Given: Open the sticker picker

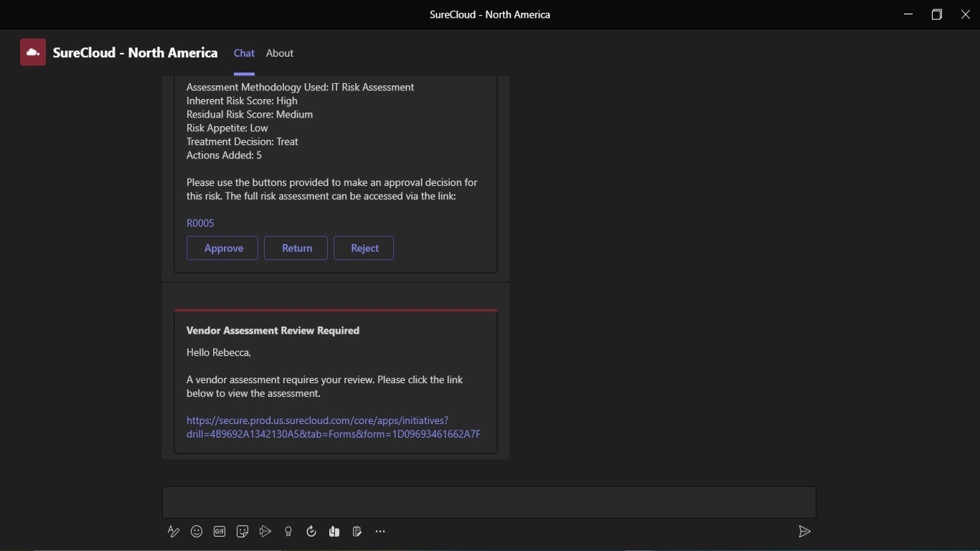Looking at the screenshot, I should coord(242,532).
